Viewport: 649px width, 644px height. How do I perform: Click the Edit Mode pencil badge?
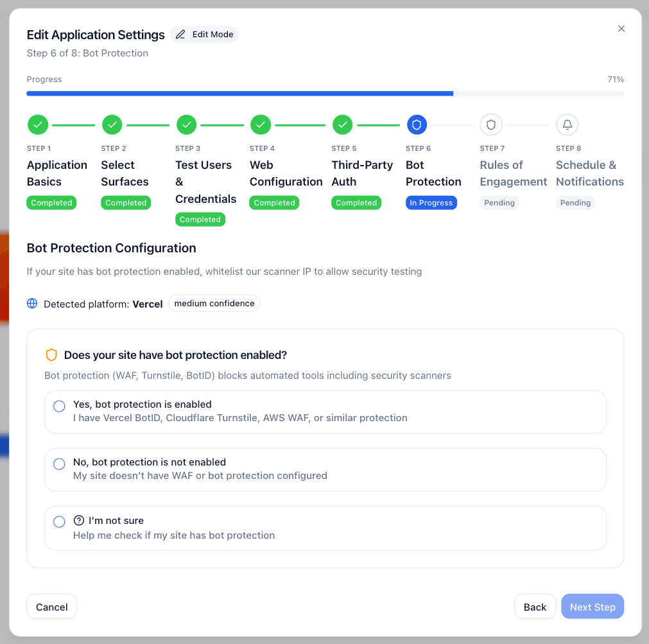coord(205,34)
